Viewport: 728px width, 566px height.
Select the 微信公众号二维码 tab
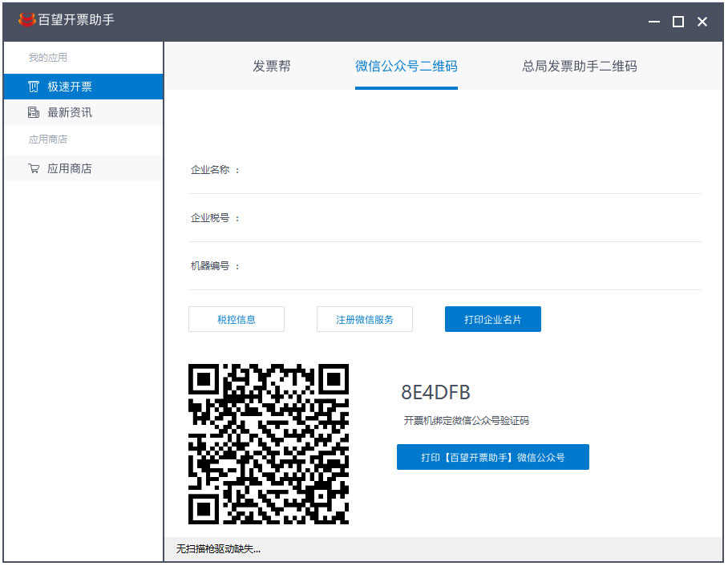point(406,66)
